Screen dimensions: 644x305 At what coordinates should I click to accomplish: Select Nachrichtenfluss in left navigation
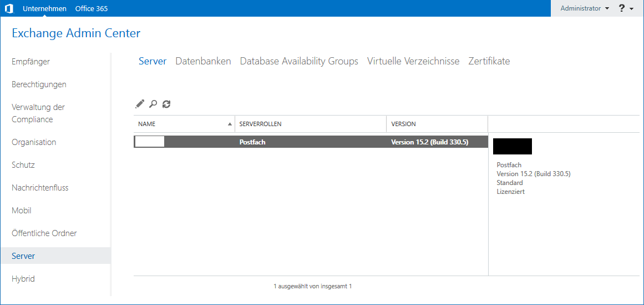click(40, 188)
